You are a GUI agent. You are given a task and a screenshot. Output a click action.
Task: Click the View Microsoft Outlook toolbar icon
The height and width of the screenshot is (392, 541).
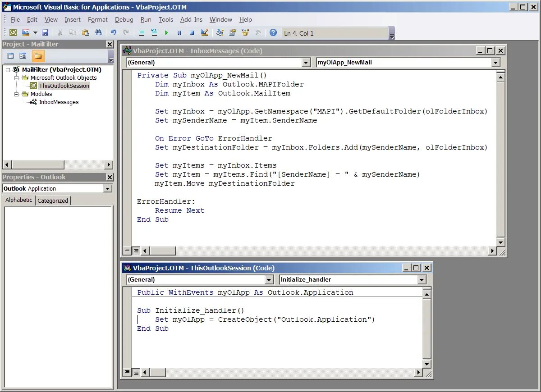click(x=13, y=32)
